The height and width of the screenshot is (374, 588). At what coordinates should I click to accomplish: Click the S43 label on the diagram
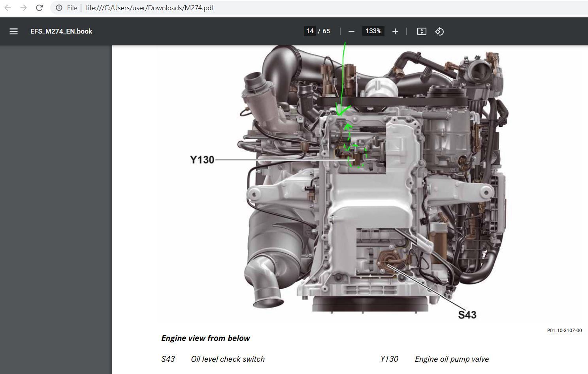[467, 315]
